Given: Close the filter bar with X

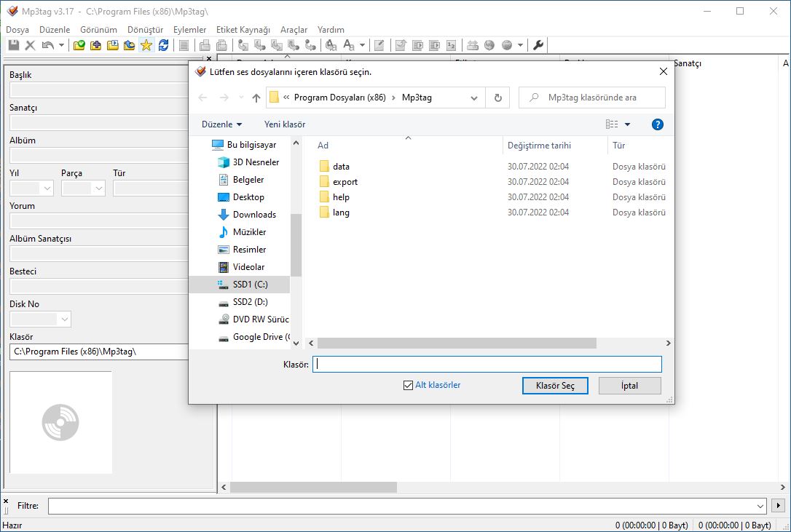Looking at the screenshot, I should pyautogui.click(x=6, y=501).
